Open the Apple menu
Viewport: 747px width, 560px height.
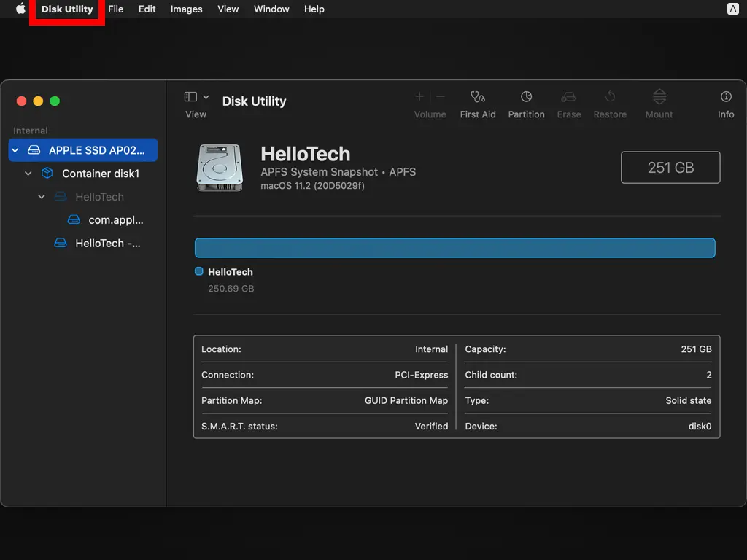[x=20, y=9]
